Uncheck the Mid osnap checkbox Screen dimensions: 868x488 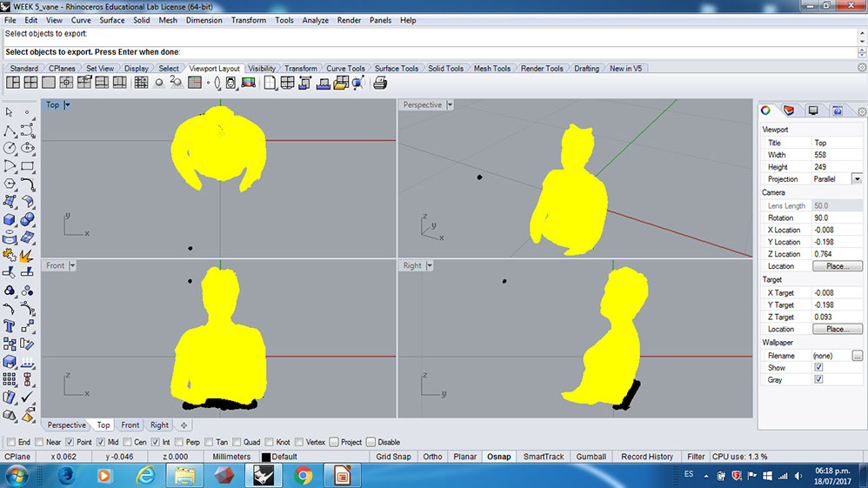pos(101,442)
